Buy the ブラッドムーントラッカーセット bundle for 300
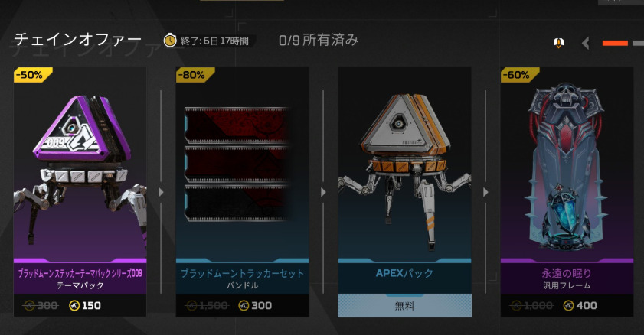 click(242, 305)
